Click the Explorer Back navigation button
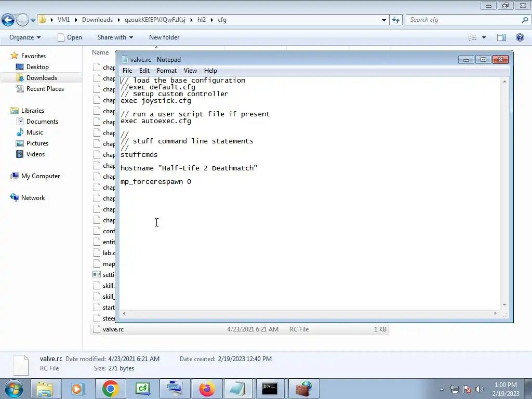 (x=8, y=20)
